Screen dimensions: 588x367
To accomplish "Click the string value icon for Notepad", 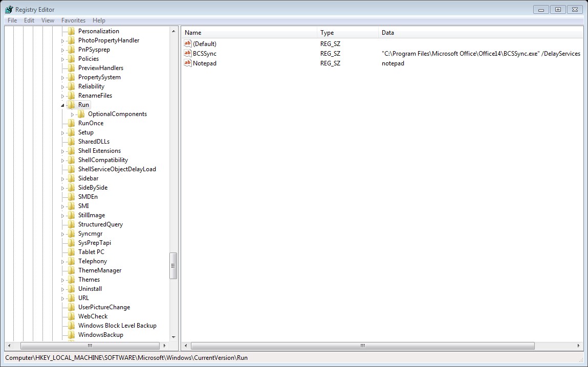I will pos(187,63).
